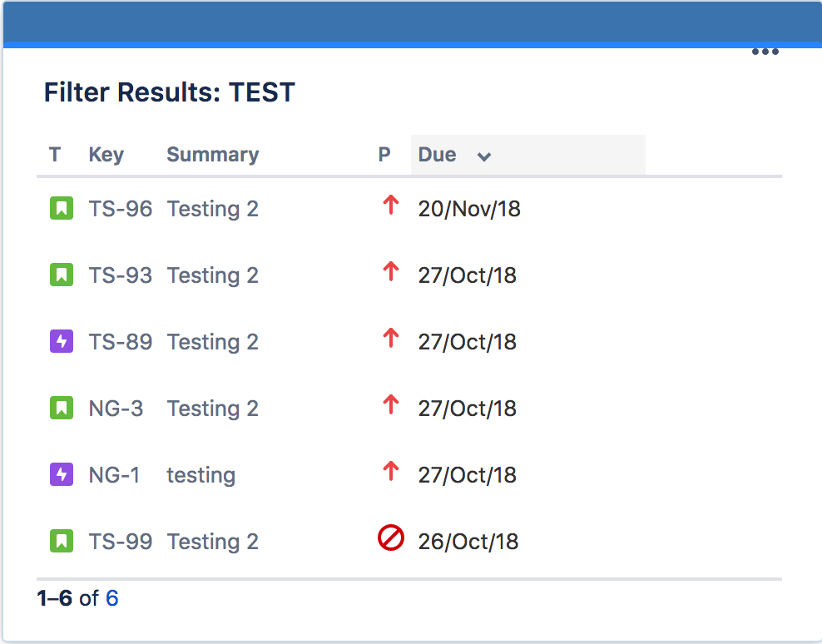Click the red priority arrow for TS-93
This screenshot has width=822, height=644.
tap(390, 272)
